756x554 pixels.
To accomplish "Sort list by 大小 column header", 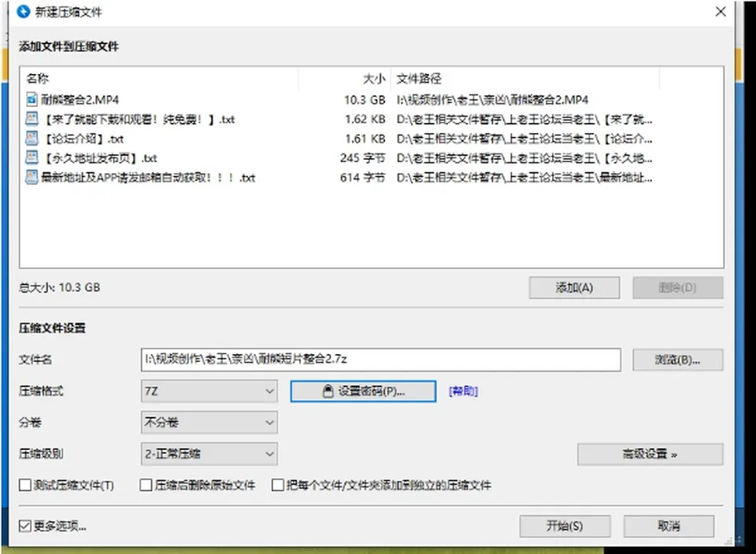I will click(345, 79).
